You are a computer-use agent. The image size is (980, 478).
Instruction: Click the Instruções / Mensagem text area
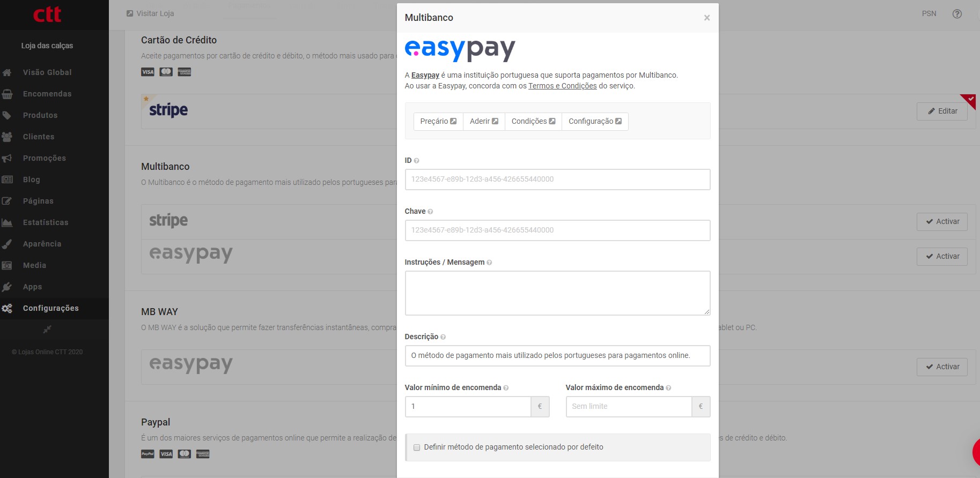click(557, 293)
